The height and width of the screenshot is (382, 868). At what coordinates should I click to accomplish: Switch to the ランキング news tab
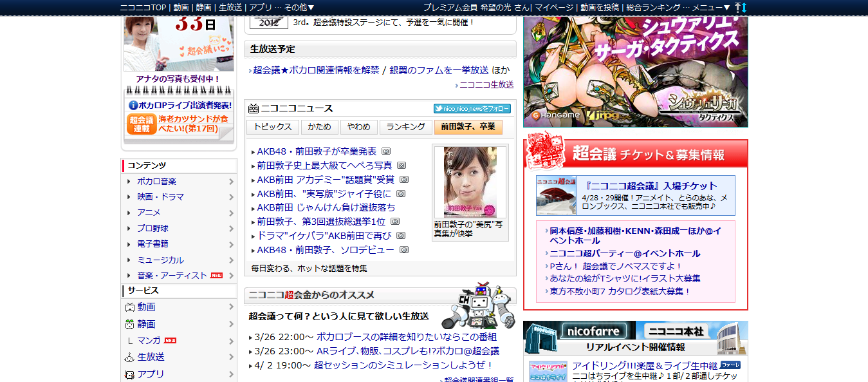click(405, 127)
